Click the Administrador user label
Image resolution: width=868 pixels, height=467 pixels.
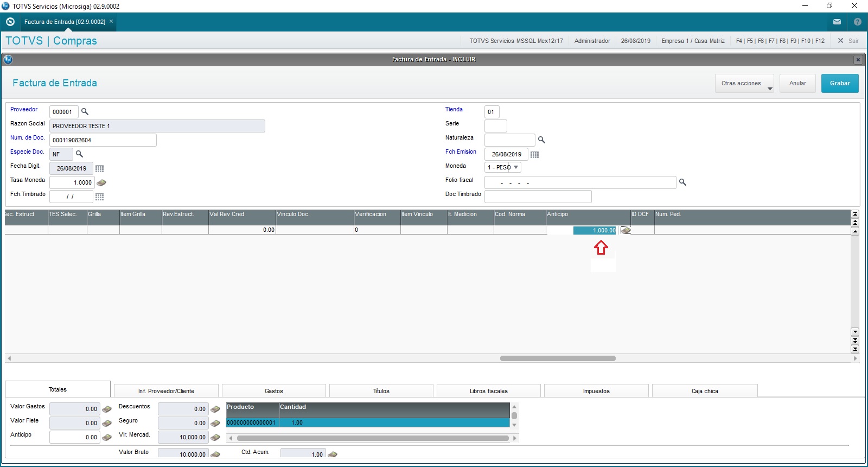592,41
